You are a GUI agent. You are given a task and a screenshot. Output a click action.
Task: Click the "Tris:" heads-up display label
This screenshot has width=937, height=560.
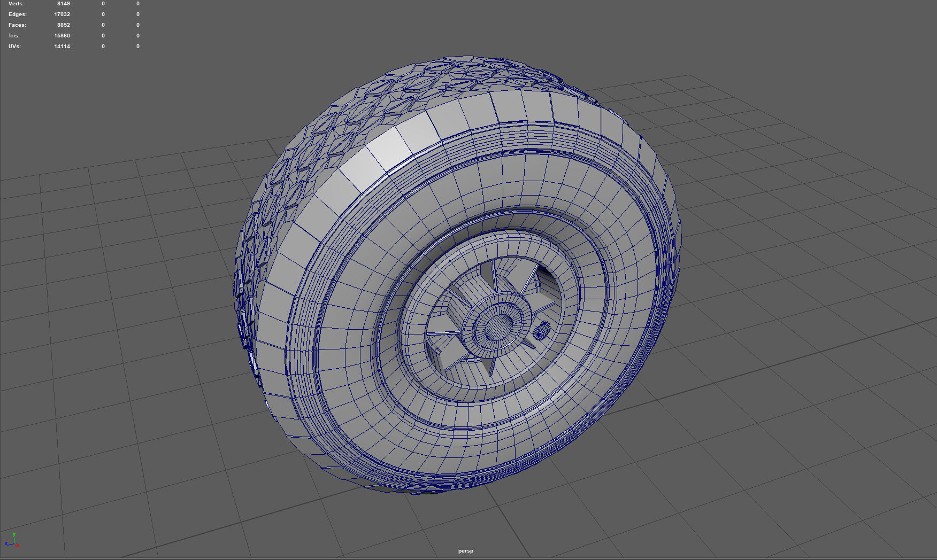[14, 36]
